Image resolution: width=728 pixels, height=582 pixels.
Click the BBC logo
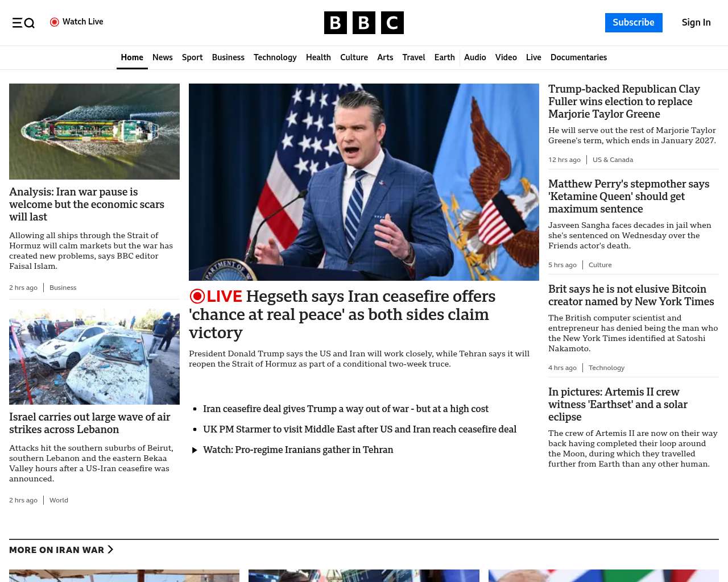(x=363, y=23)
